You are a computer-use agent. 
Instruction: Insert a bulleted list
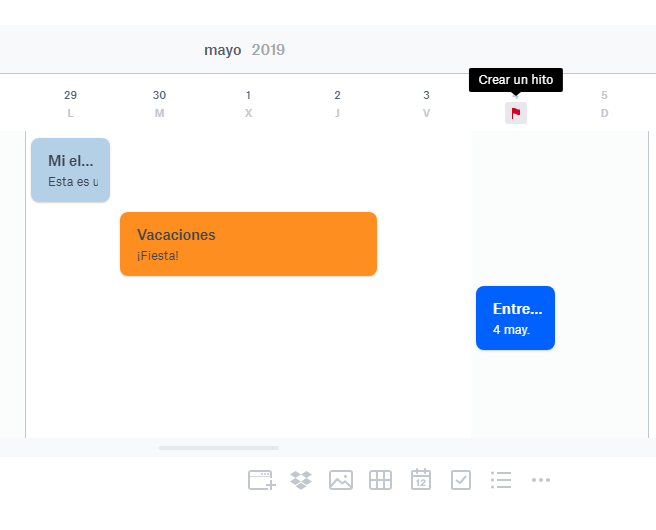(501, 480)
